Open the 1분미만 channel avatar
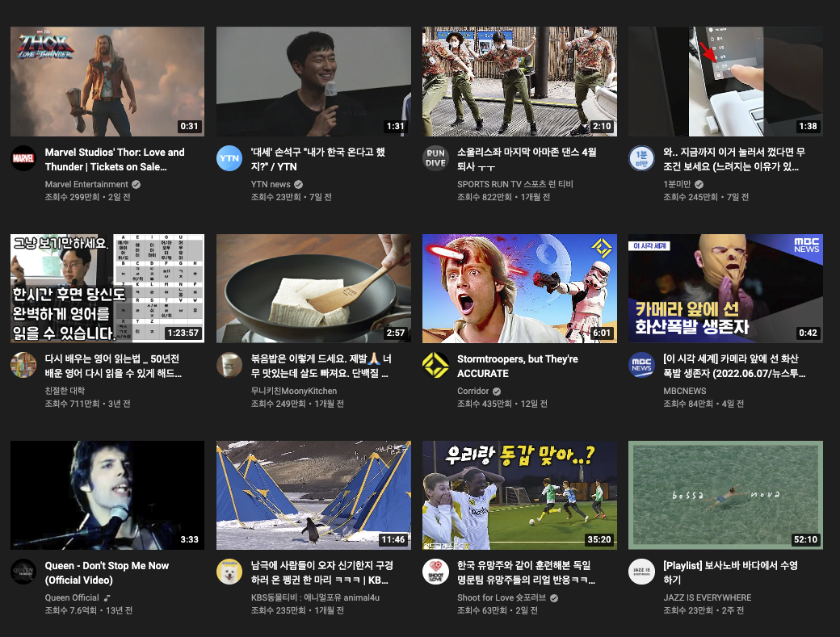The width and height of the screenshot is (840, 637). [x=641, y=158]
